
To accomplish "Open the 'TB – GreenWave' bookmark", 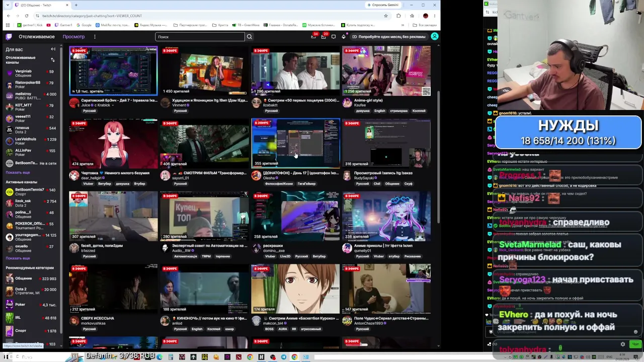I will 246,25.
